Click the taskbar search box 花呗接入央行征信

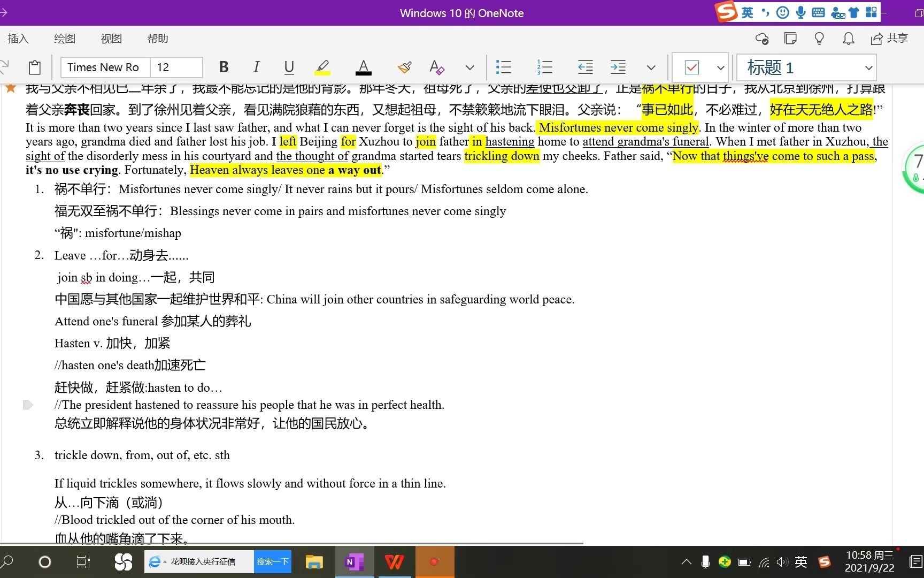(199, 562)
